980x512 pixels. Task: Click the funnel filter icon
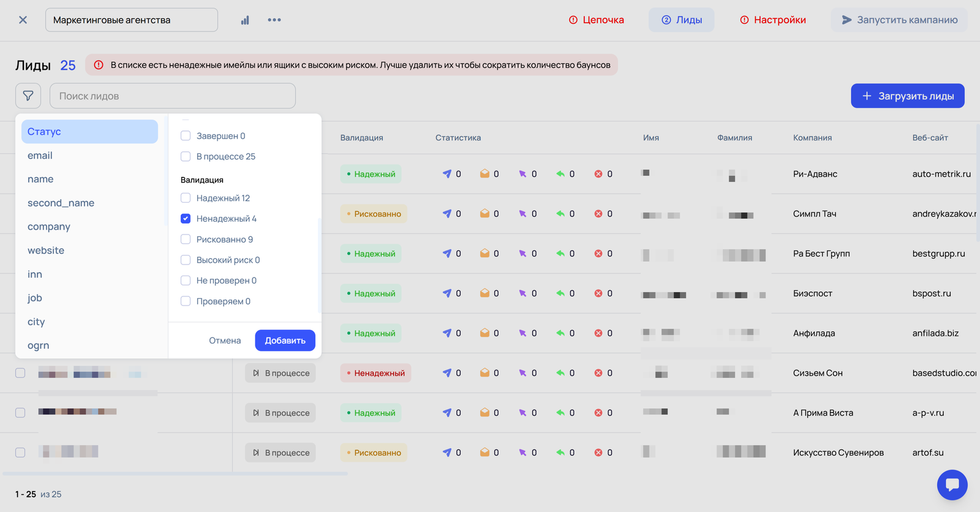pos(28,96)
